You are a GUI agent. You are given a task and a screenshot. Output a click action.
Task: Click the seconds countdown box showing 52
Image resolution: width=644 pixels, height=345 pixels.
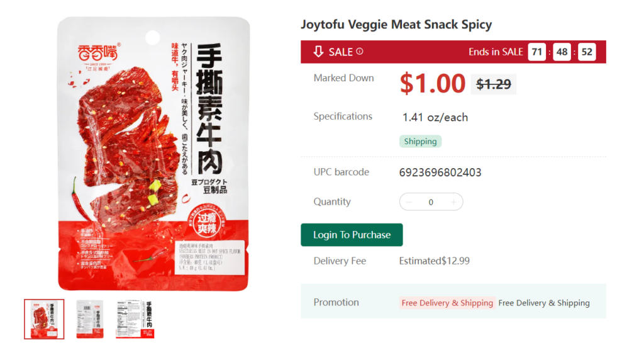pyautogui.click(x=587, y=52)
